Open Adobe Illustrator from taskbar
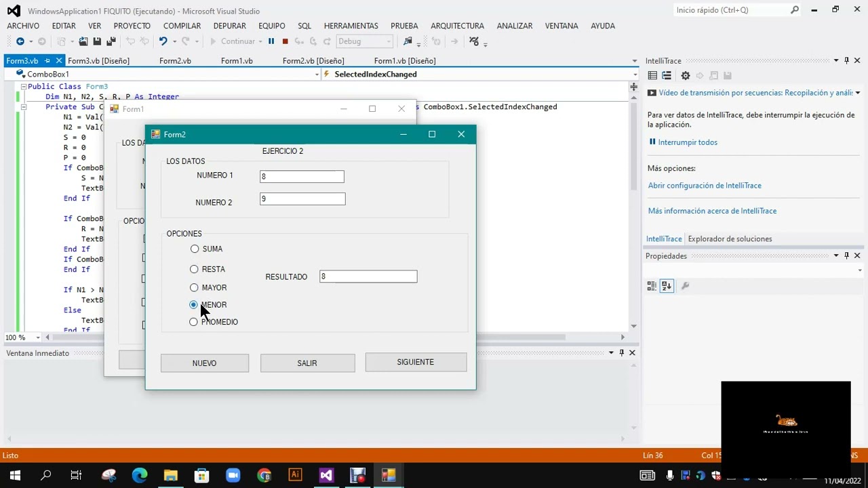 [295, 475]
